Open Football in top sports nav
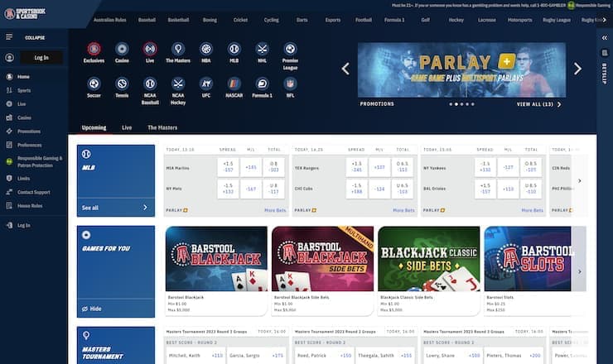 (x=364, y=20)
